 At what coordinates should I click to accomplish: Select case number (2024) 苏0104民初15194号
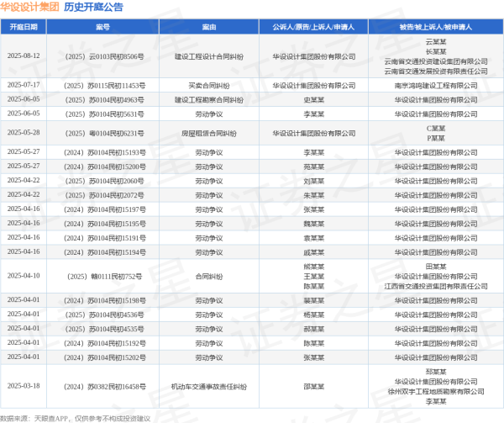104,252
